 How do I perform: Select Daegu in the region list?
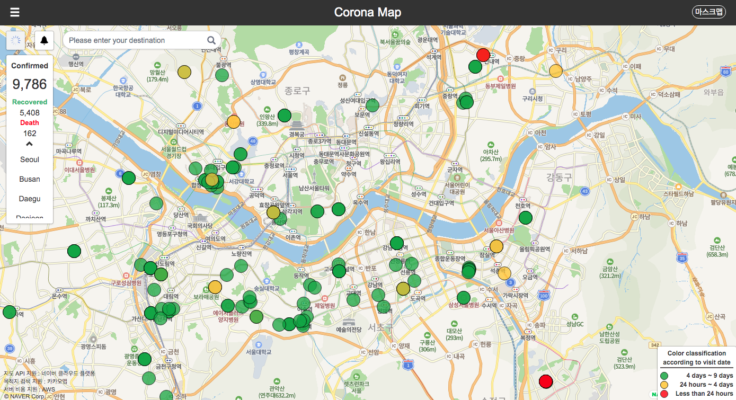(x=29, y=199)
